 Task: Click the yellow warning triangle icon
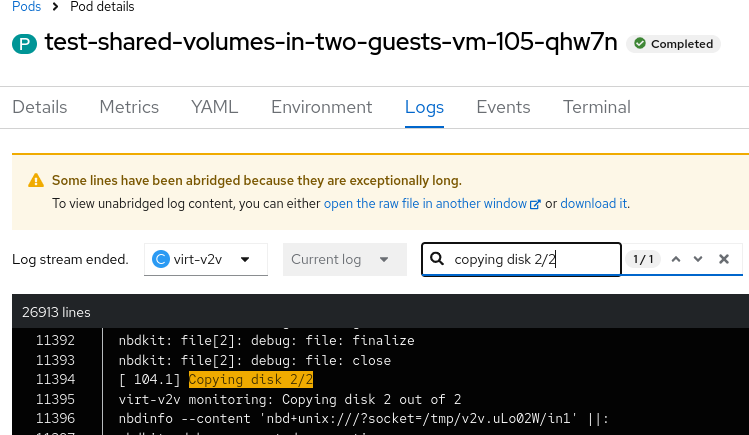36,181
